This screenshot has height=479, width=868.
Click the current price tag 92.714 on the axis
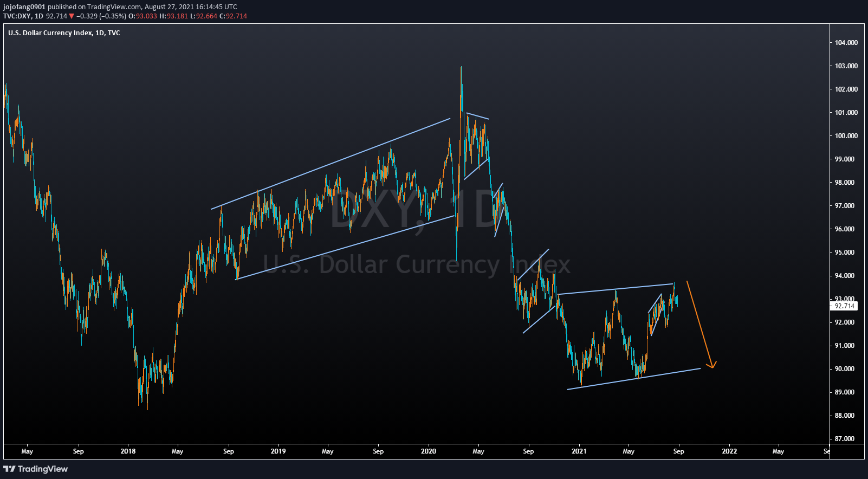click(844, 306)
